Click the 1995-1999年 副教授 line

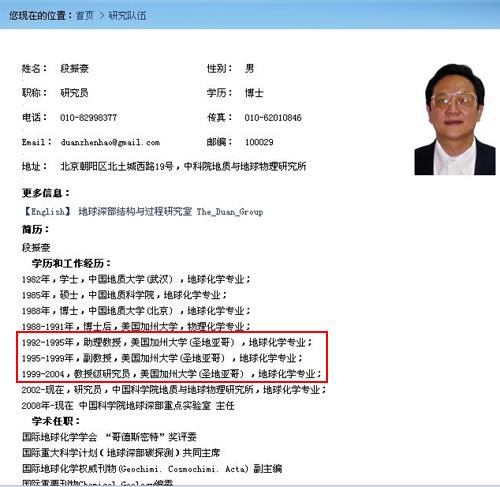point(162,358)
